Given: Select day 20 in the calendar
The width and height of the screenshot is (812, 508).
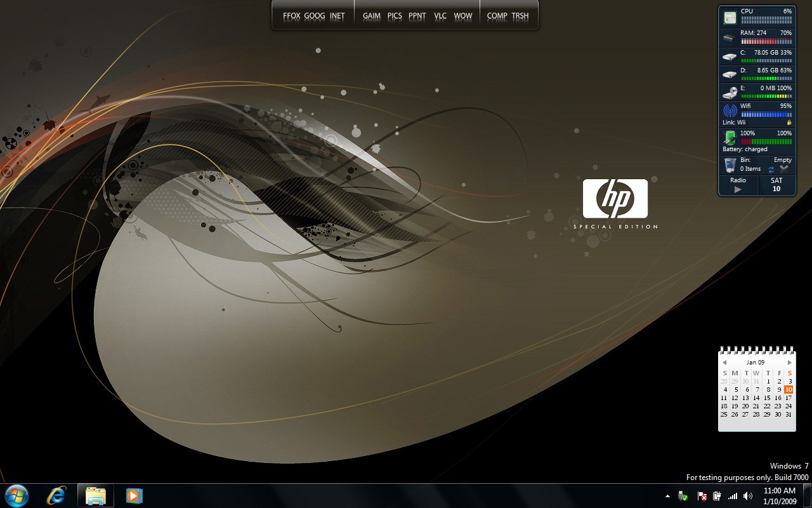Looking at the screenshot, I should point(745,406).
